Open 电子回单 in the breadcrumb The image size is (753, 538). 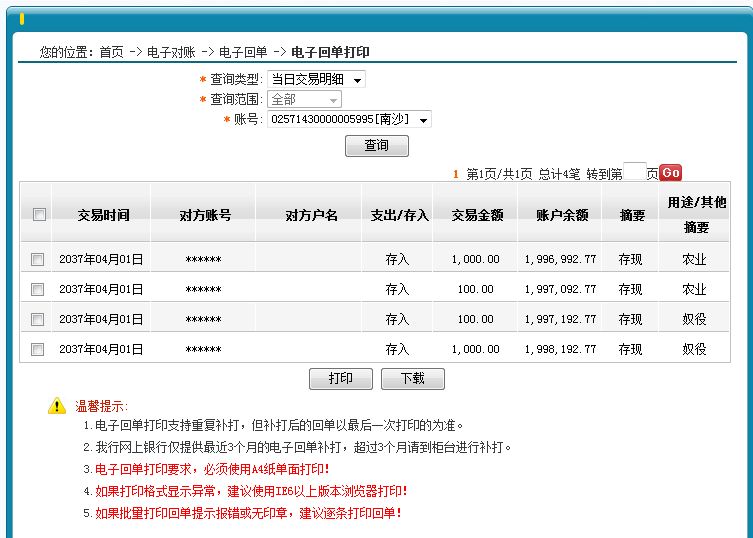243,52
